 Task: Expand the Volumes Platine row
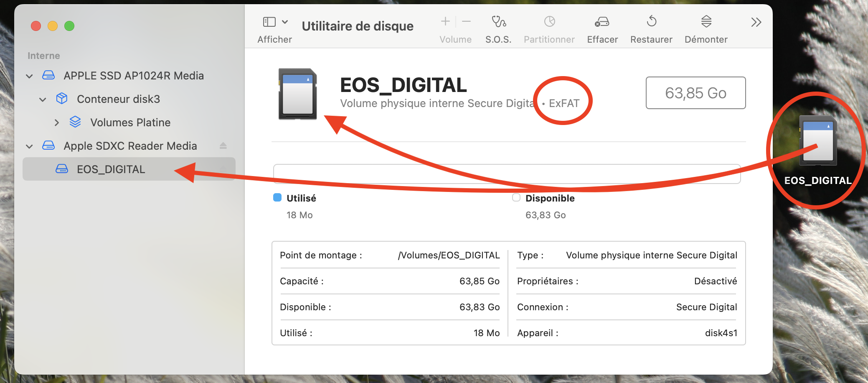click(57, 123)
